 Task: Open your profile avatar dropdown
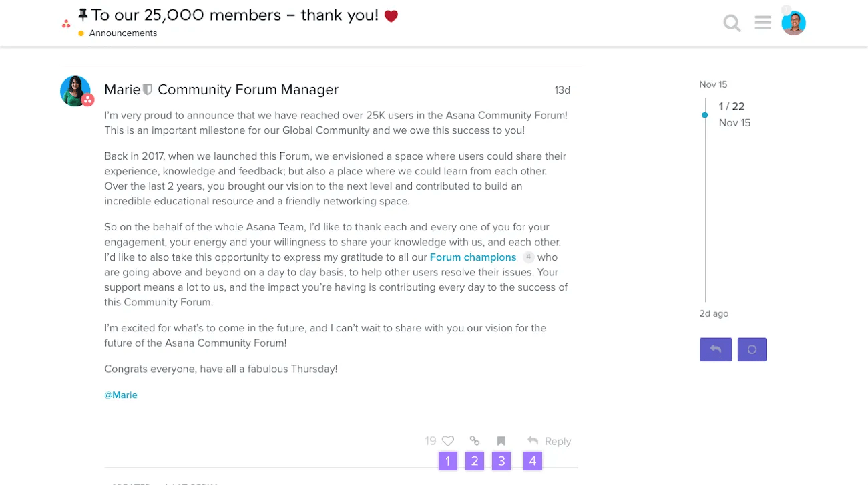793,23
